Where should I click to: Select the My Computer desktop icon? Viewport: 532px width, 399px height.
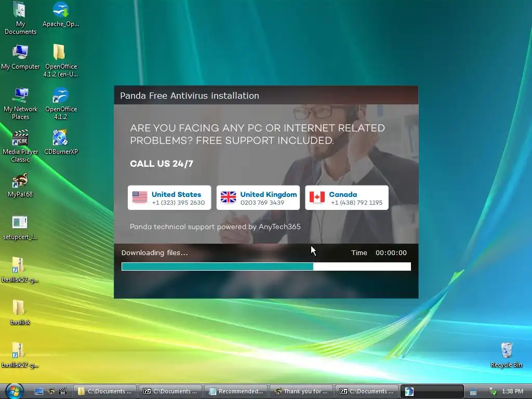pyautogui.click(x=20, y=57)
